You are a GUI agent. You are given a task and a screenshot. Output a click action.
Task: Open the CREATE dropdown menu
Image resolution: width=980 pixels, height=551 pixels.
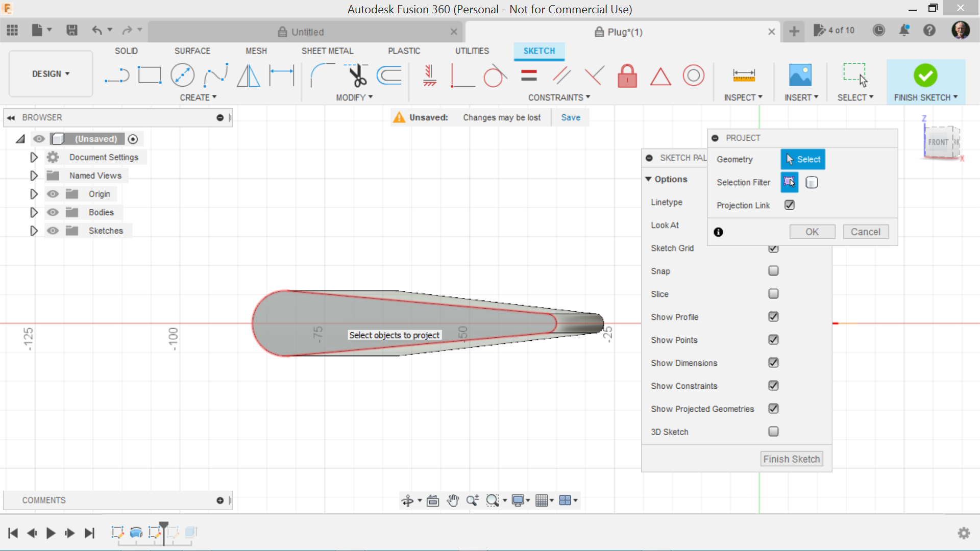point(198,97)
